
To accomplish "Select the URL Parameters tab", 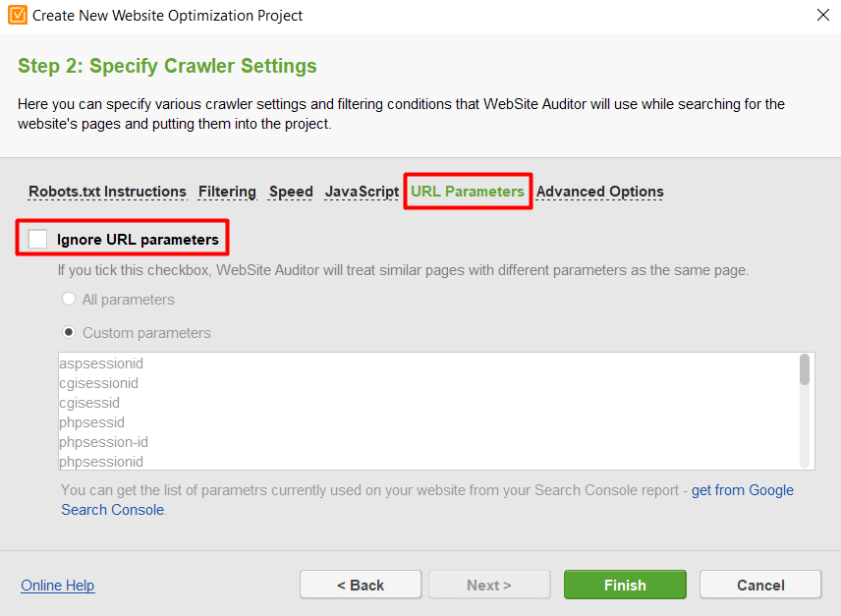I will coord(468,192).
